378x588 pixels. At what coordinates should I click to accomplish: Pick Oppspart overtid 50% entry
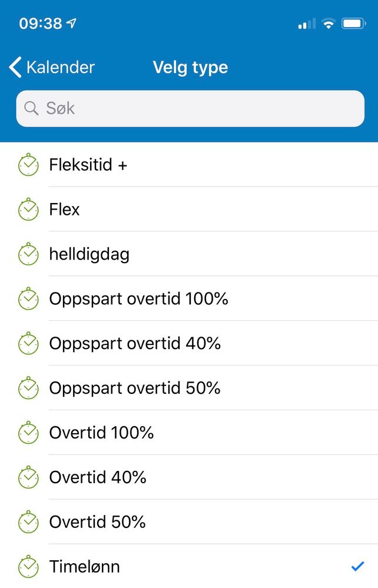189,388
